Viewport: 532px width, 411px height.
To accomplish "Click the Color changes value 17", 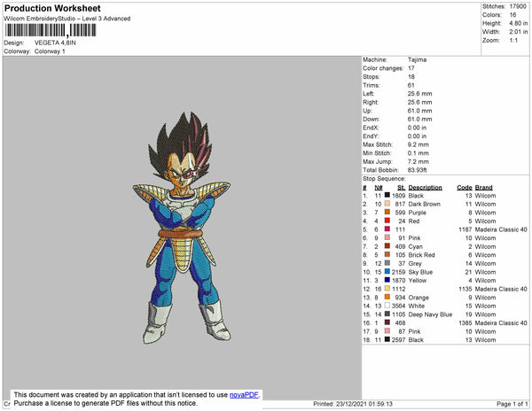I will (x=411, y=68).
